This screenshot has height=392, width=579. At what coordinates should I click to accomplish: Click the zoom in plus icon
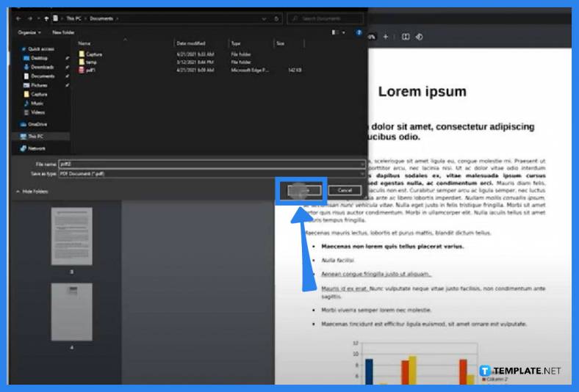point(385,37)
